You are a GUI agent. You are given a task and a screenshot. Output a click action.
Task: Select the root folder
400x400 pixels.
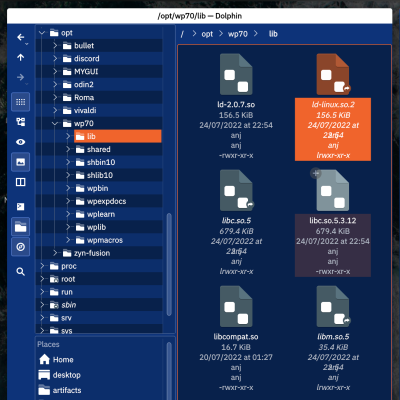pos(62,279)
